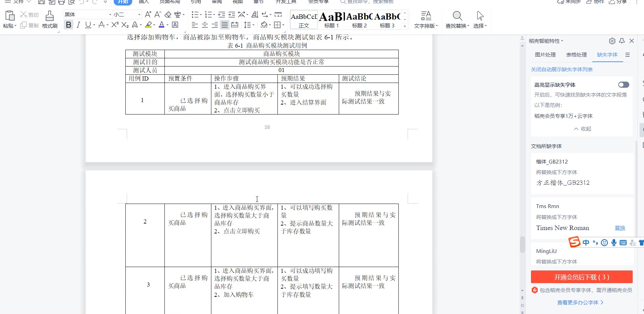
Task: Apply superscript X² formatting
Action: coord(115,25)
